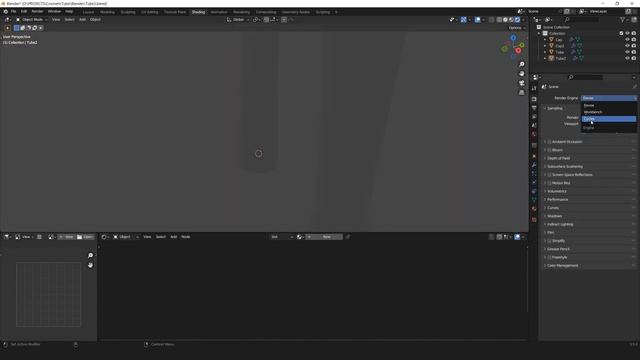
Task: Click the pin icon in properties header
Action: (634, 87)
